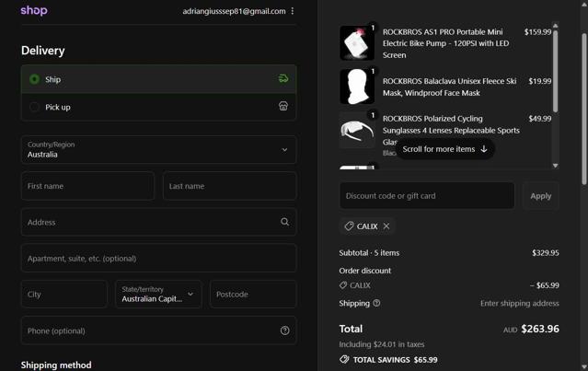
Task: Click the cycling sunglasses product thumbnail
Action: [x=357, y=130]
